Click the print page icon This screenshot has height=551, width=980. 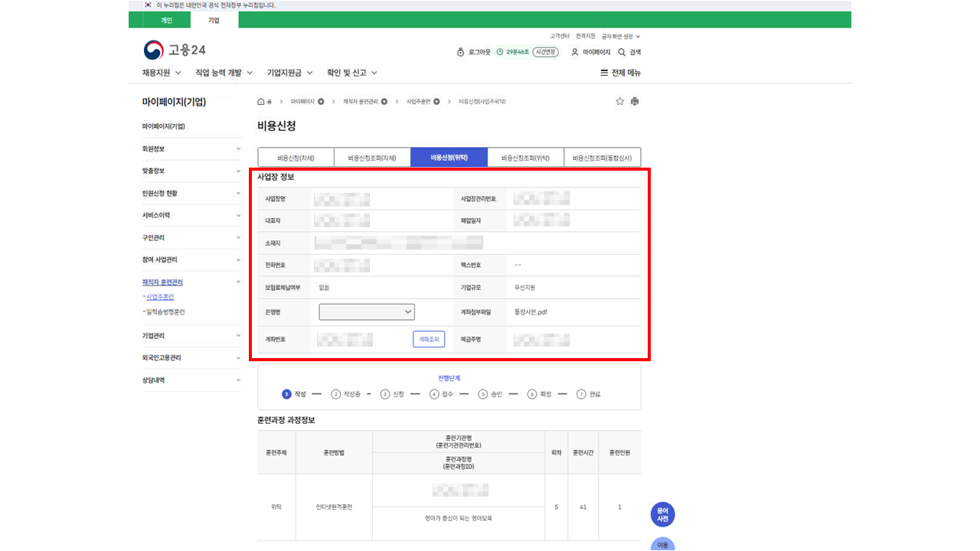635,102
